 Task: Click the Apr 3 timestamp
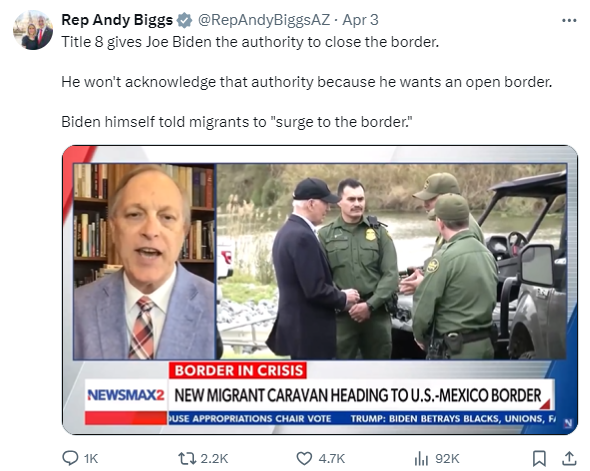(x=360, y=20)
